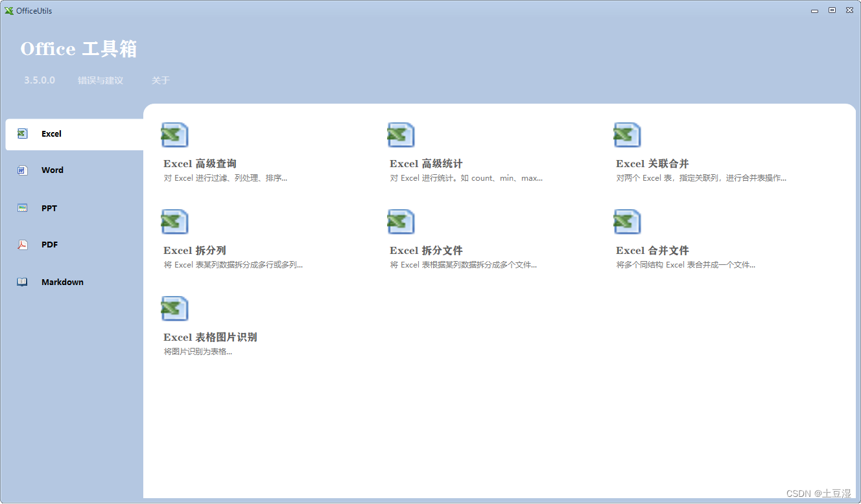Click the Office 工具箱 heading
The image size is (861, 504).
(x=78, y=49)
